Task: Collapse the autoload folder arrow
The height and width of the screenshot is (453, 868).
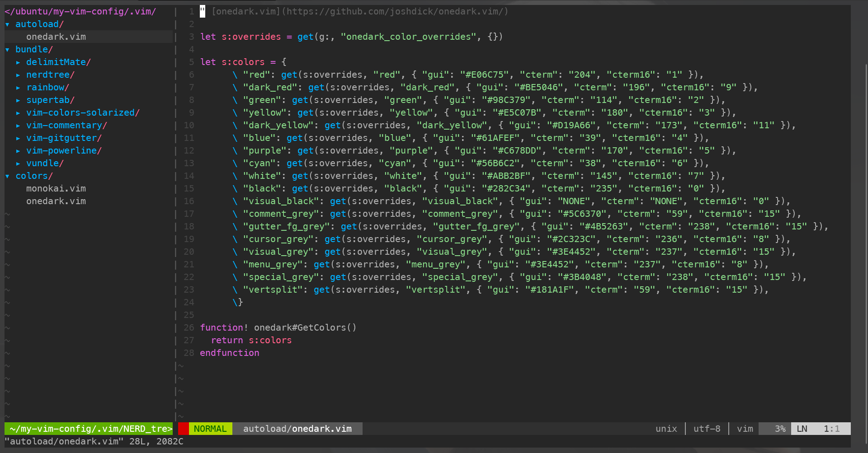Action: pyautogui.click(x=7, y=24)
